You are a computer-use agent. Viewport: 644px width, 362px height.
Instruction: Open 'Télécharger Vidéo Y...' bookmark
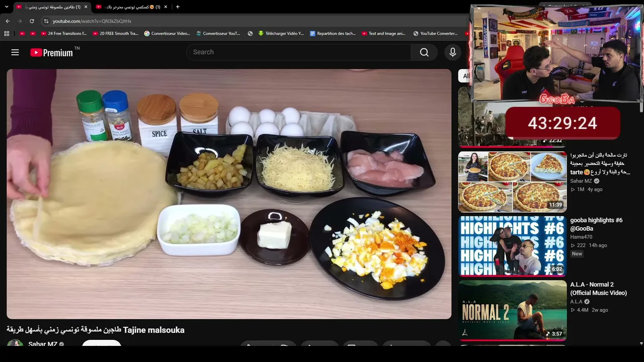coord(281,34)
